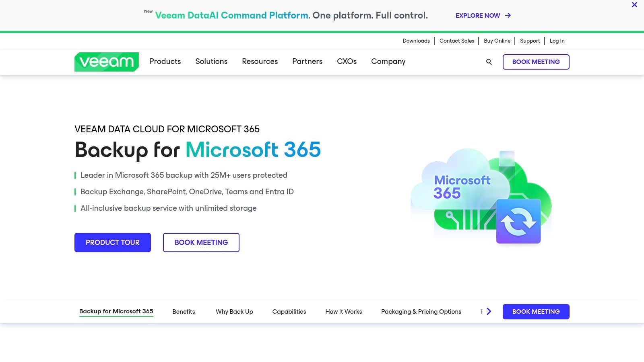644x362 pixels.
Task: Open Packaging & Pricing Options tab
Action: tap(421, 312)
